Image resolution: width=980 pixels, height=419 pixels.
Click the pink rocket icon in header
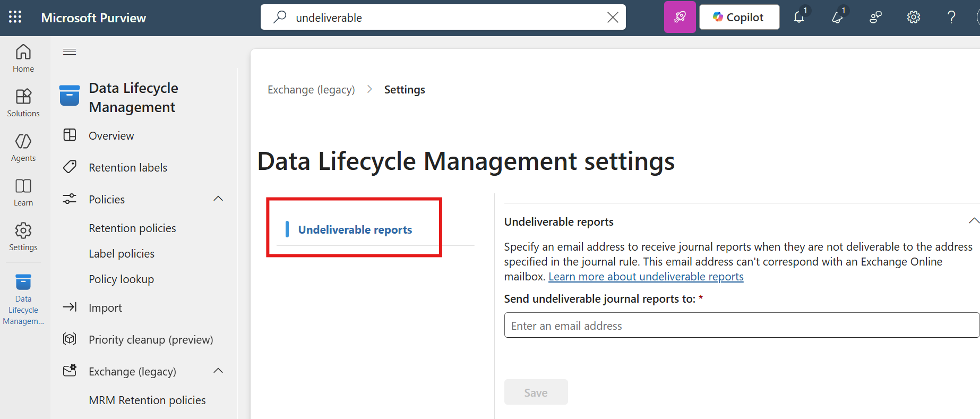(x=680, y=18)
